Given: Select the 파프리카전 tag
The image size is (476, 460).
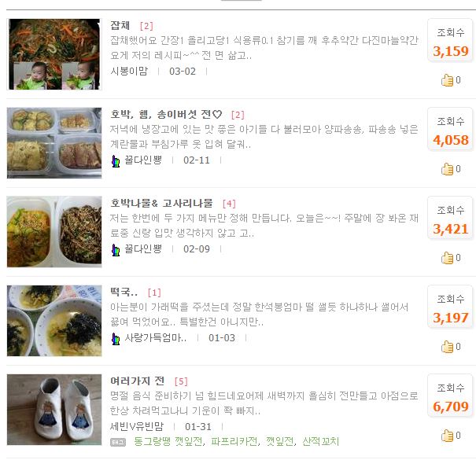Looking at the screenshot, I should click(234, 441).
